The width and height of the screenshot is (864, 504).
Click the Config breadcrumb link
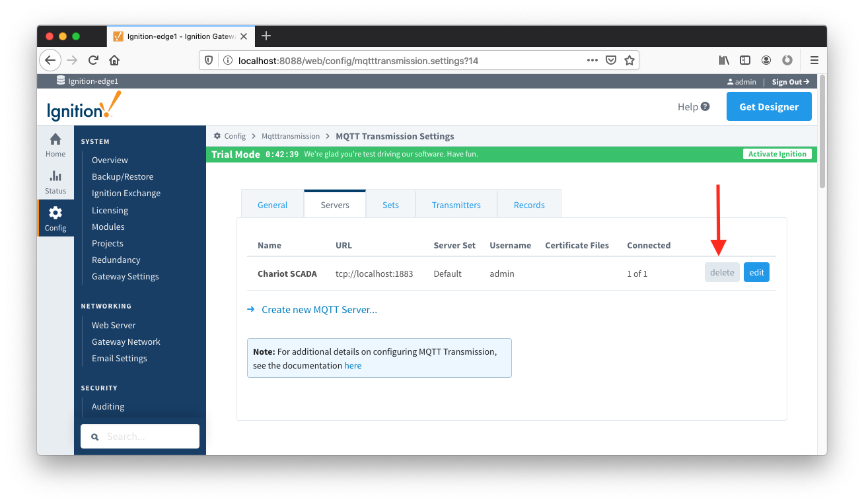pyautogui.click(x=234, y=136)
